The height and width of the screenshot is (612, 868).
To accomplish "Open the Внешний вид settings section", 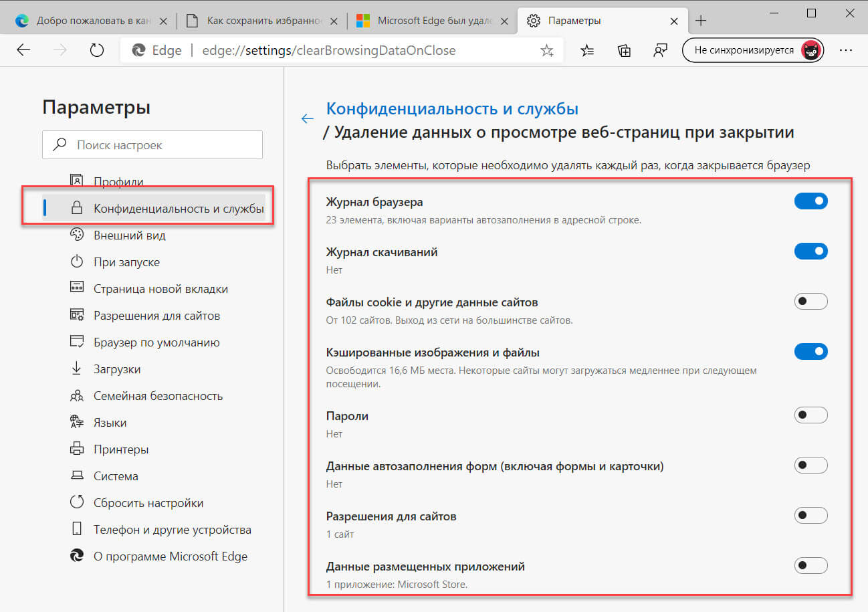I will pyautogui.click(x=130, y=235).
